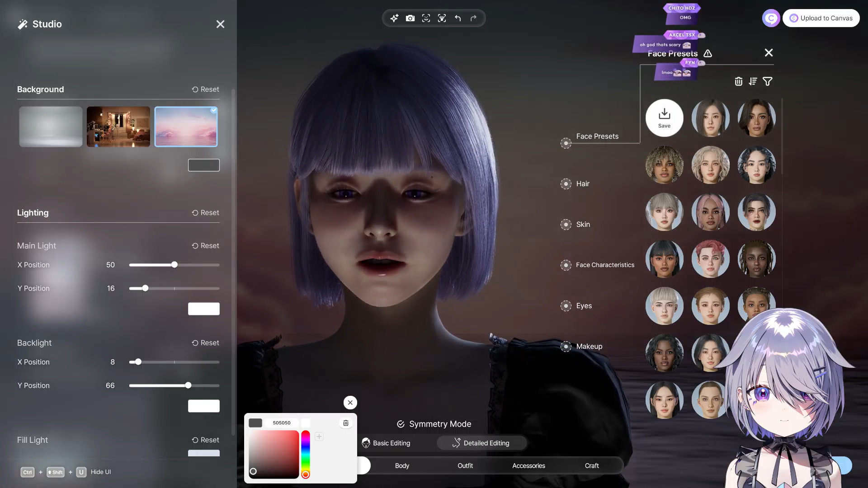Switch to the Detailed Editing tab

click(x=481, y=443)
